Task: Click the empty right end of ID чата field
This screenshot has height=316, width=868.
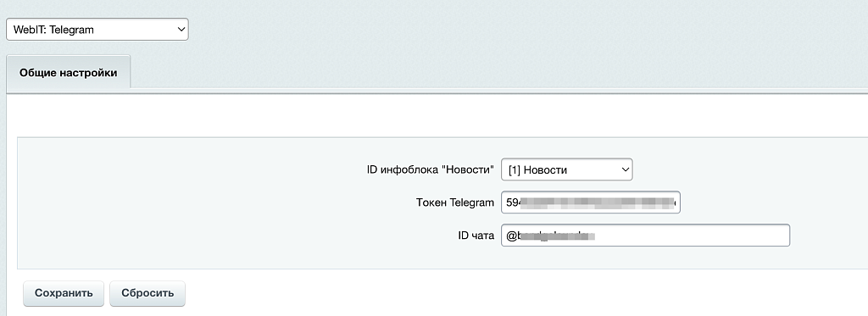Action: coord(692,236)
